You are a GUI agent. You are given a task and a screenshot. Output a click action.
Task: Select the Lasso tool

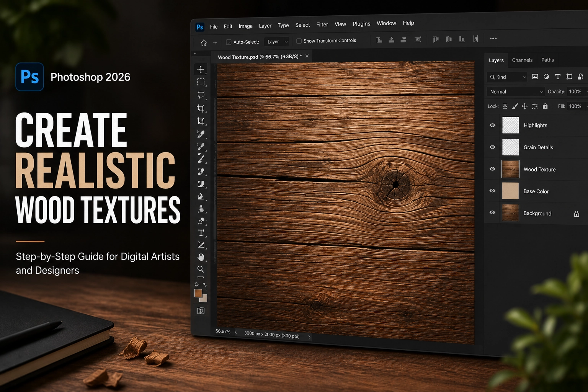point(201,95)
